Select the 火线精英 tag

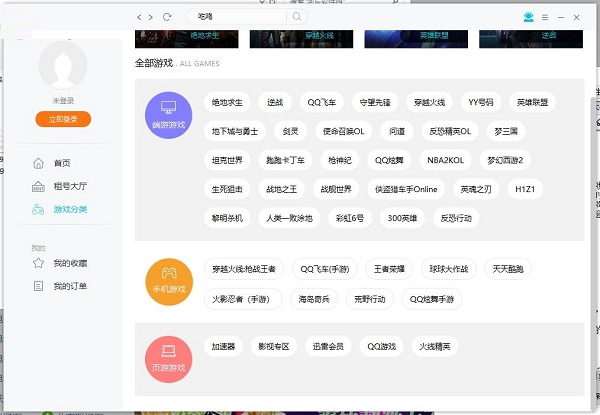pyautogui.click(x=435, y=347)
